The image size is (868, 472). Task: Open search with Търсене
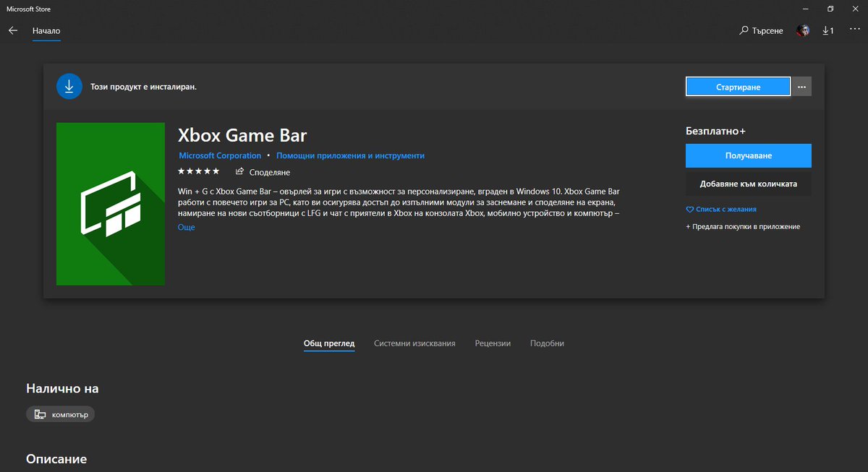click(x=762, y=31)
